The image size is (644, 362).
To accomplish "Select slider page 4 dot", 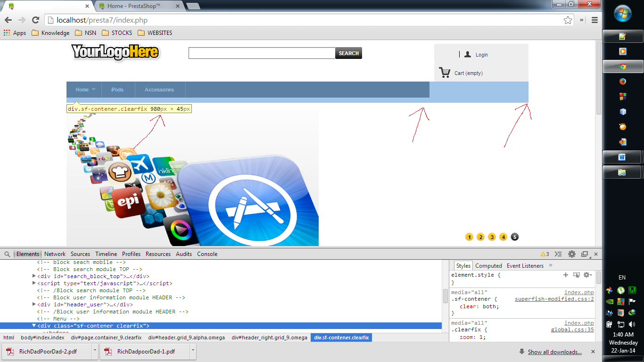I will tap(503, 237).
